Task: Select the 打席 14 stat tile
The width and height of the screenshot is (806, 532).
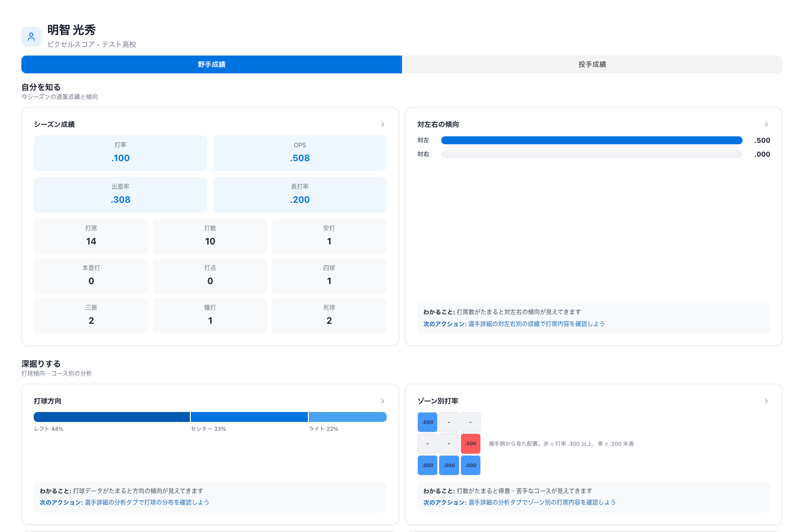Action: pos(91,236)
